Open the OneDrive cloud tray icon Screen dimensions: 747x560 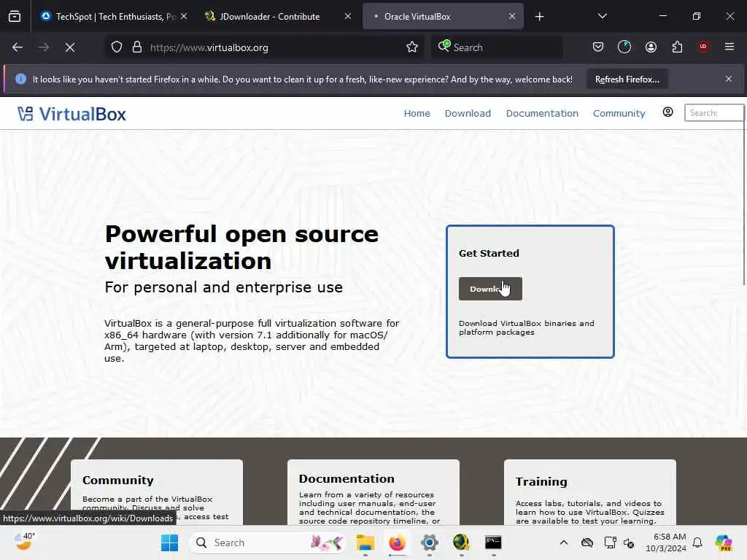pyautogui.click(x=587, y=542)
